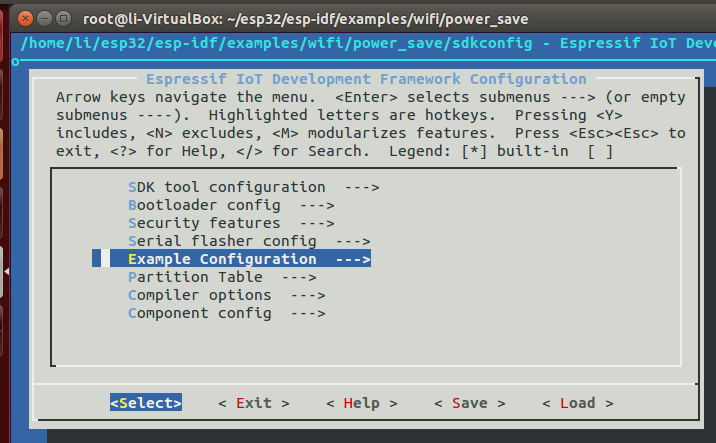Screen dimensions: 716x443
Task: Minimize the terminal window
Action: pos(45,19)
